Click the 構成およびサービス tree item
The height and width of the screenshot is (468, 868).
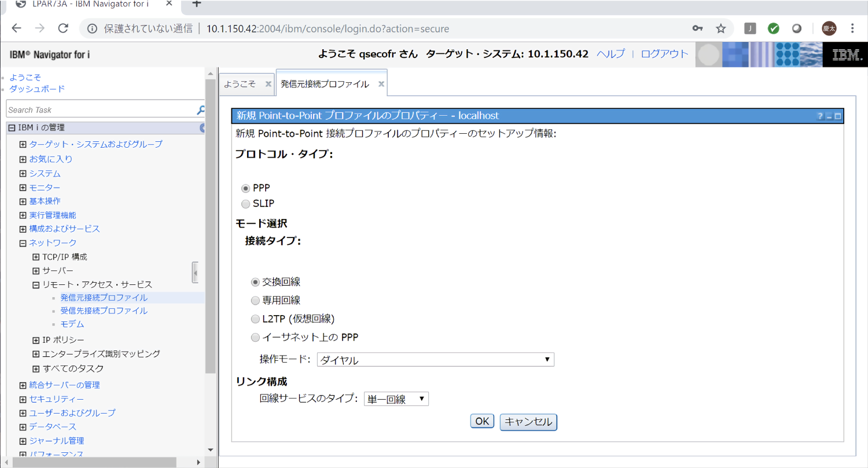[x=65, y=229]
